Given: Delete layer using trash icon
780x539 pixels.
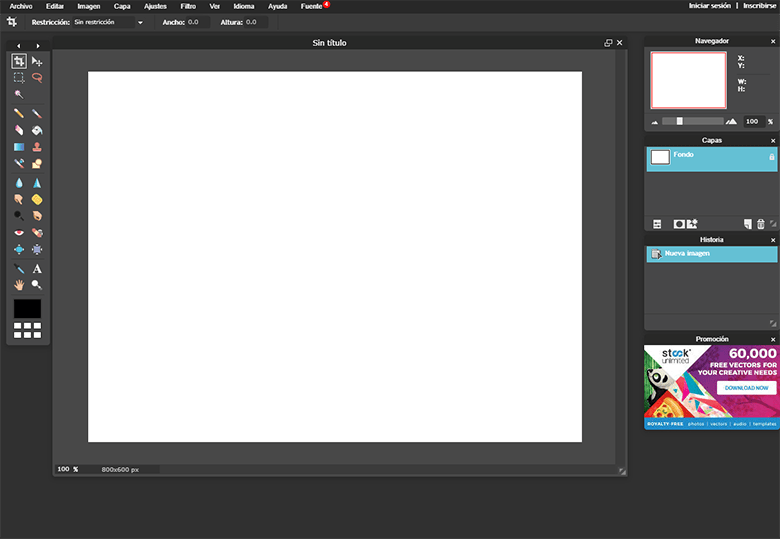Looking at the screenshot, I should click(x=760, y=224).
